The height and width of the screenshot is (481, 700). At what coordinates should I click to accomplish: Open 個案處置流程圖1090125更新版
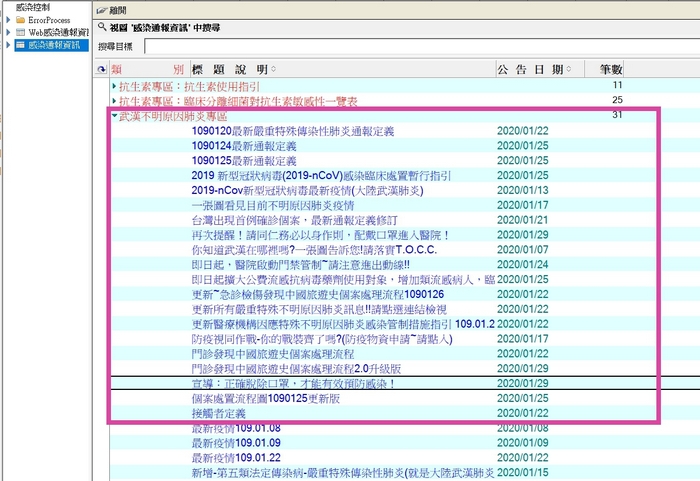(266, 398)
